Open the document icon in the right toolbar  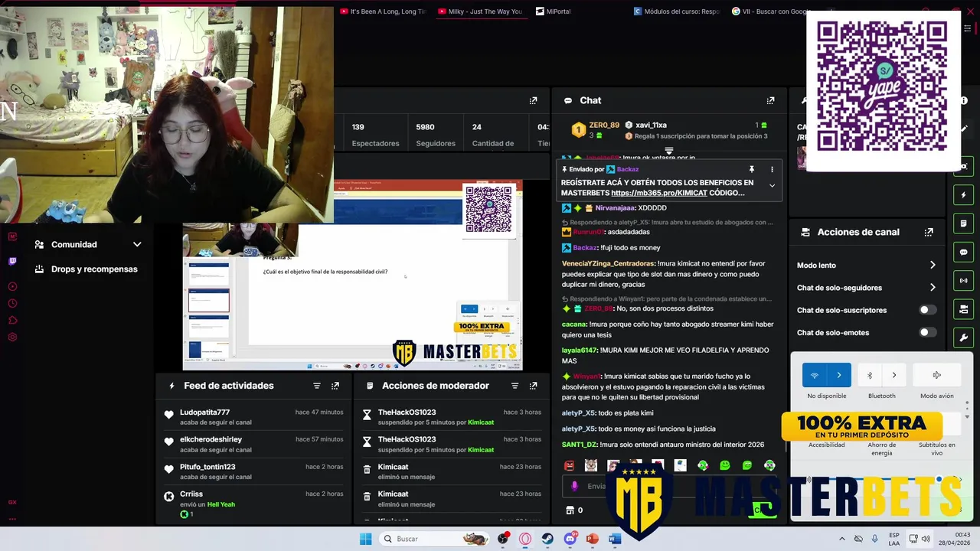pyautogui.click(x=964, y=223)
